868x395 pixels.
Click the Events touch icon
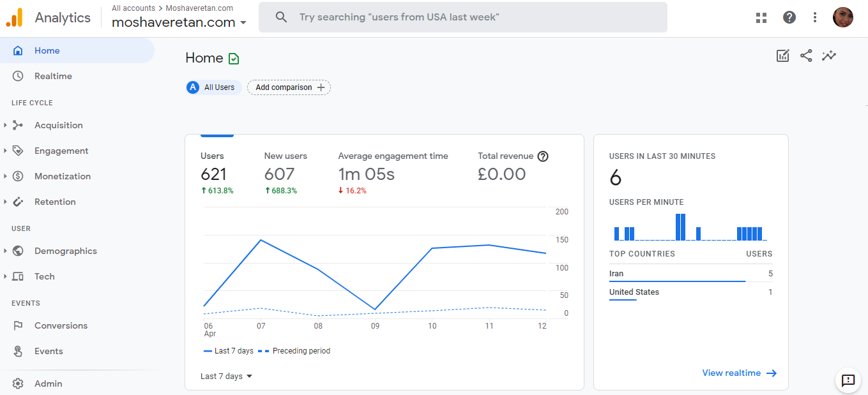[18, 351]
